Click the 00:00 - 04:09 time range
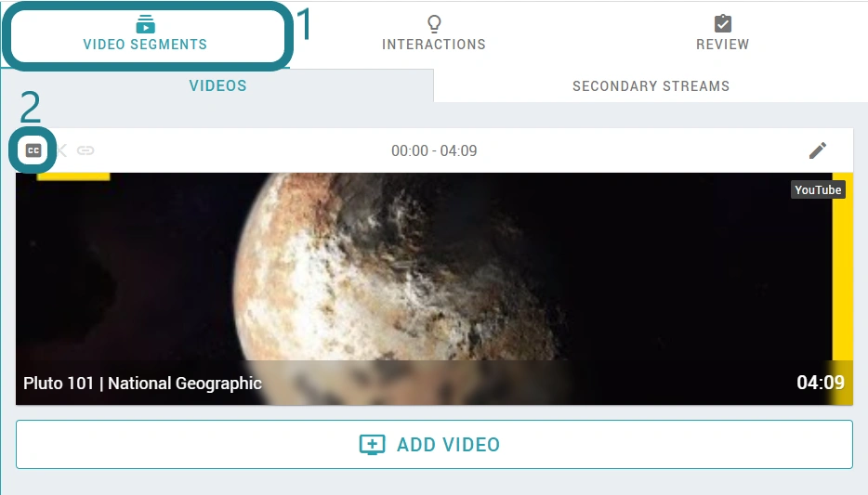The height and width of the screenshot is (495, 868). [434, 150]
